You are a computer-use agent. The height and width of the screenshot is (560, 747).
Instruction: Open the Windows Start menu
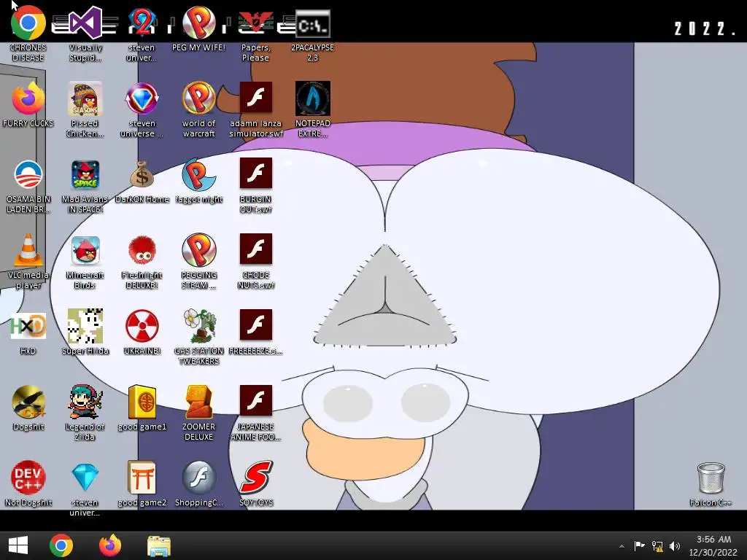(x=18, y=545)
